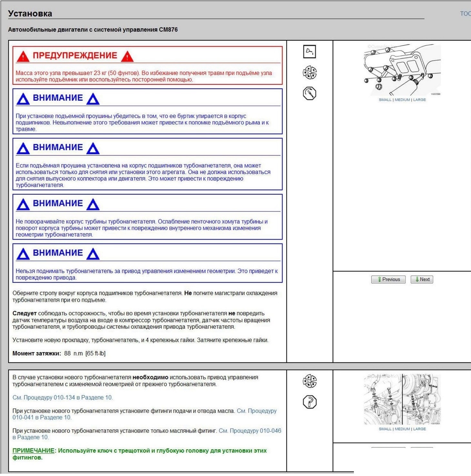Open link Процедуру 010-041 в Разделе 10

coord(145,414)
